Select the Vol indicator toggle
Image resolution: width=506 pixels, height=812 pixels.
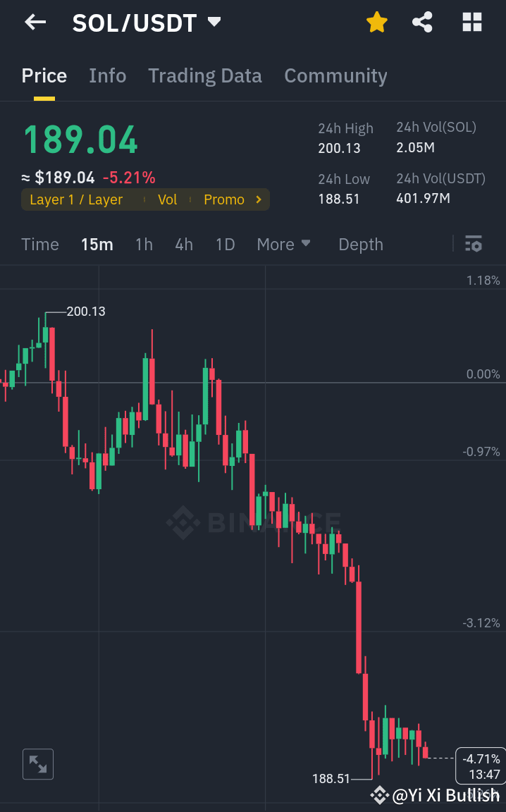(x=168, y=199)
